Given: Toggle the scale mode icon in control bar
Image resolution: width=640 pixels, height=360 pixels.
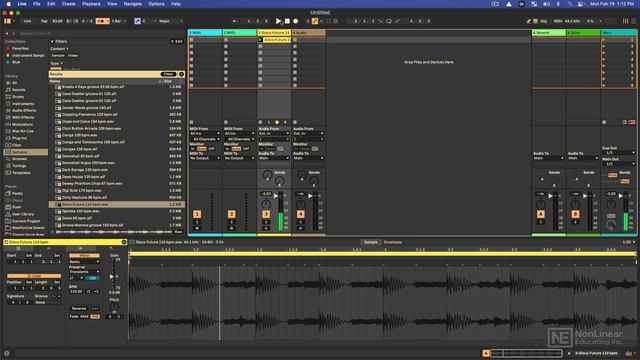Looking at the screenshot, I should pyautogui.click(x=137, y=21).
